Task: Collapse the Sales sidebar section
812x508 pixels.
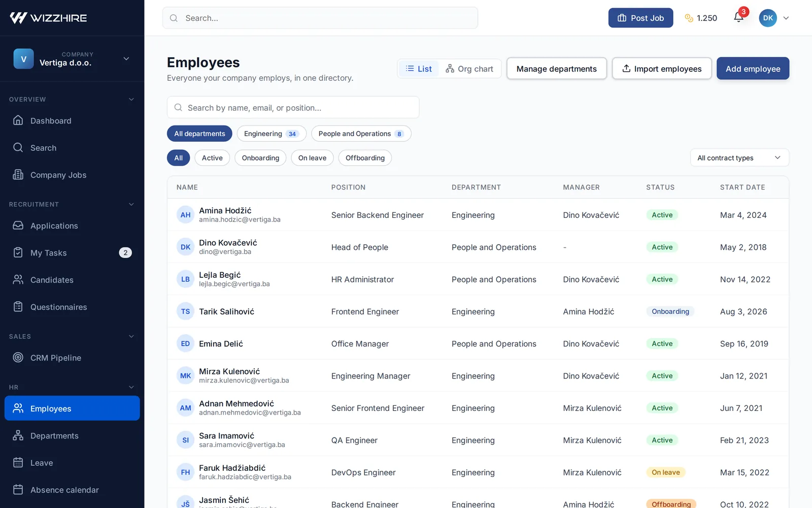Action: 131,336
